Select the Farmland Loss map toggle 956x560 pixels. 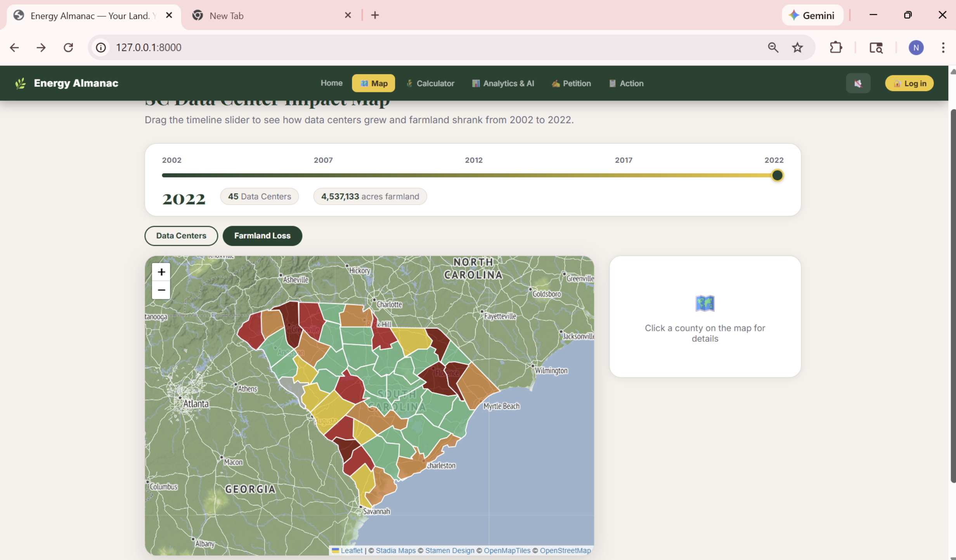[262, 236]
